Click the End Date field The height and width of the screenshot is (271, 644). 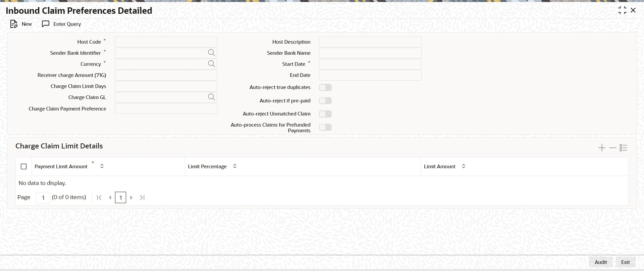370,75
